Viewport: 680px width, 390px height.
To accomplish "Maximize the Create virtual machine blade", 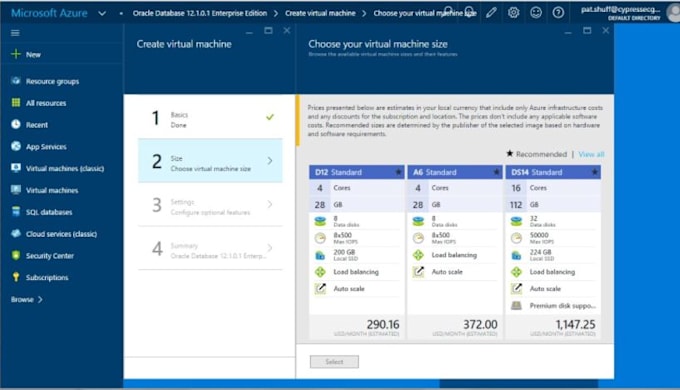I will tap(268, 30).
